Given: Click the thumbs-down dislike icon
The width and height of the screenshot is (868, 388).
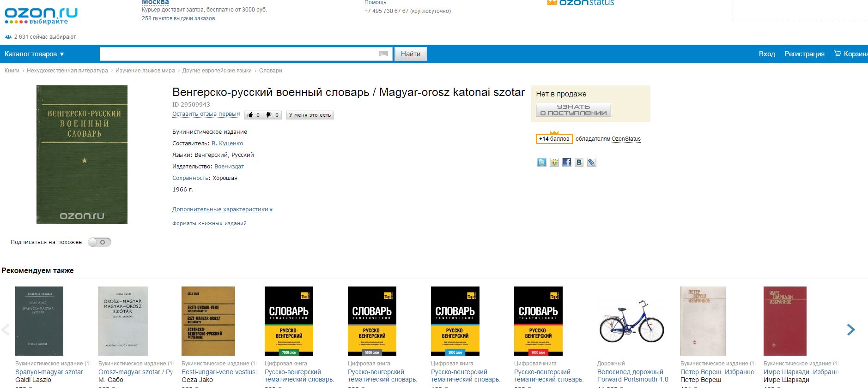Looking at the screenshot, I should pos(269,115).
